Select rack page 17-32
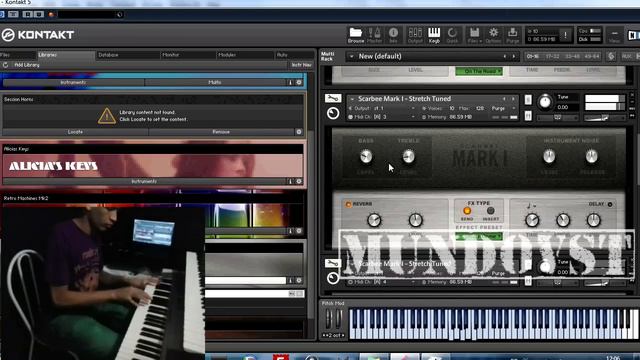This screenshot has width=640, height=360. click(x=552, y=56)
